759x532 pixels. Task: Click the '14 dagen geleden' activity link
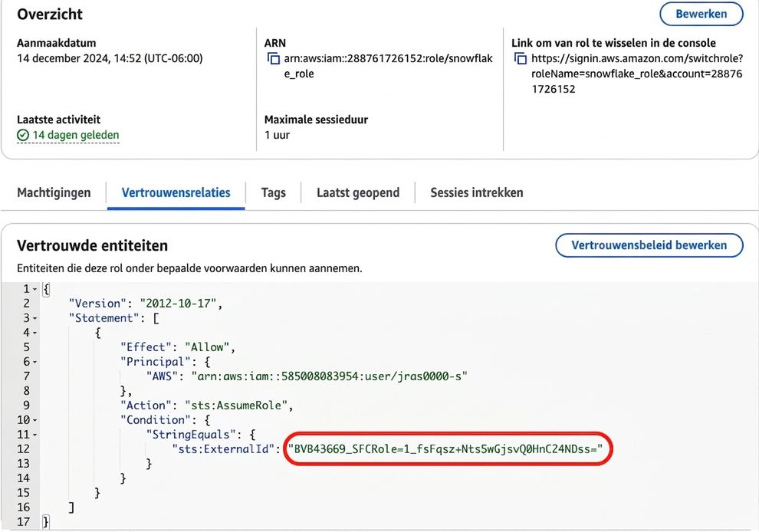point(75,135)
